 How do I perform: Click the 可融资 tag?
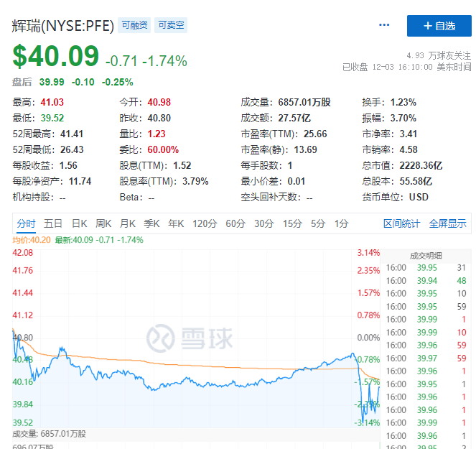point(134,25)
